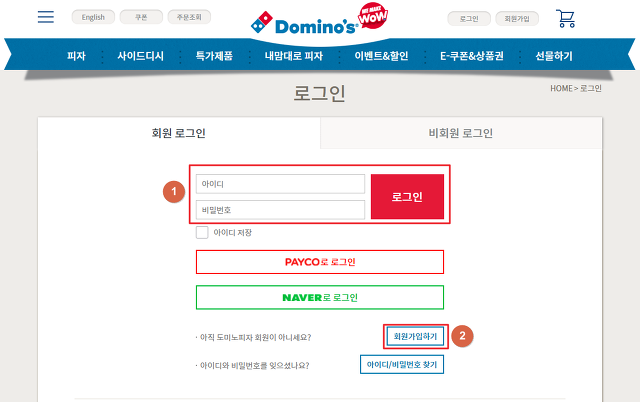Open the hamburger menu icon

pos(46,17)
